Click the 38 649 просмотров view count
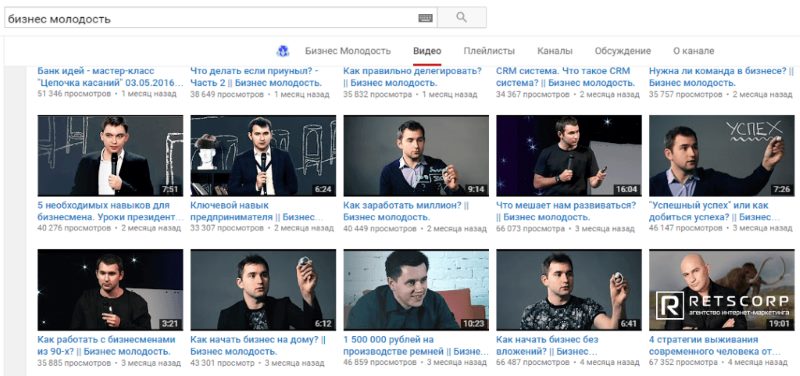The height and width of the screenshot is (376, 800). [x=227, y=94]
